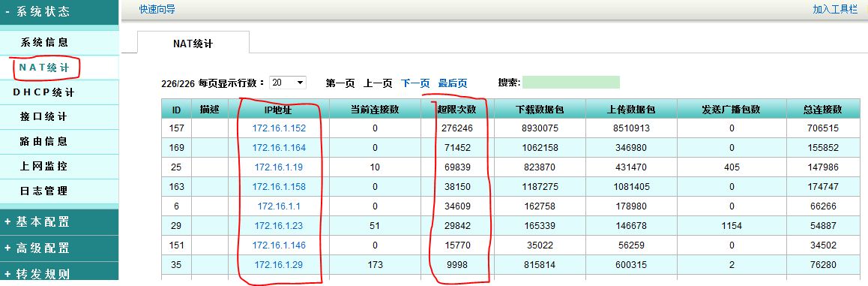Click the download packets value 1187275
The height and width of the screenshot is (286, 868).
539,187
